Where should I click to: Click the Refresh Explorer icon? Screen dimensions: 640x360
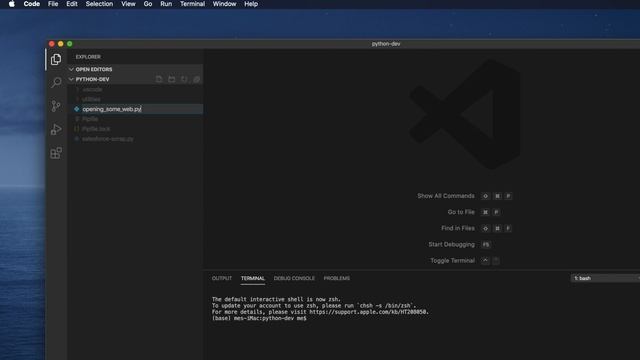click(184, 79)
